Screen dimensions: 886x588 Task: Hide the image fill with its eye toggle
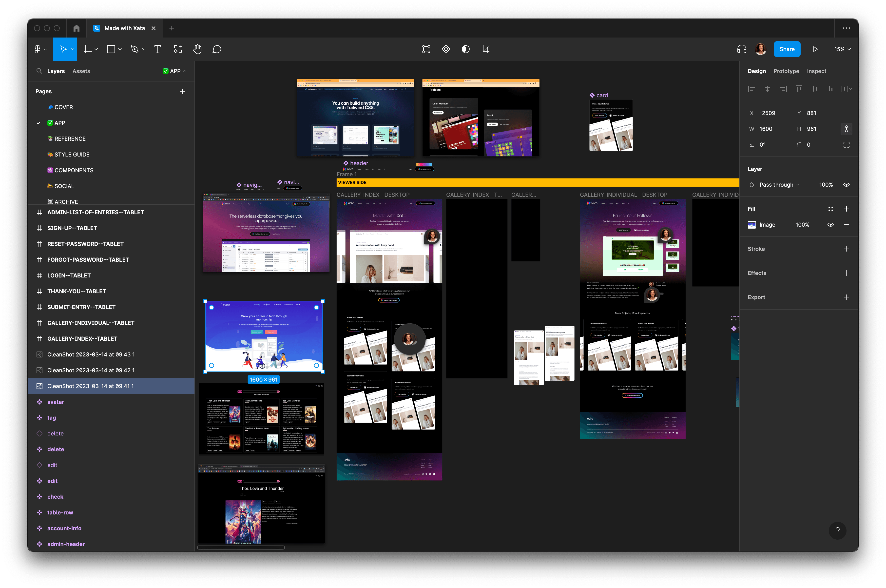(830, 224)
